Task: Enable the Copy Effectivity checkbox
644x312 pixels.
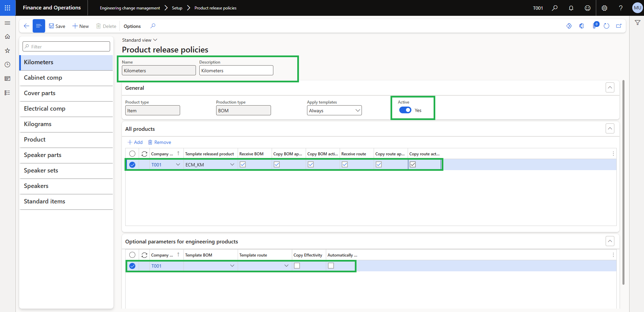Action: coord(297,266)
